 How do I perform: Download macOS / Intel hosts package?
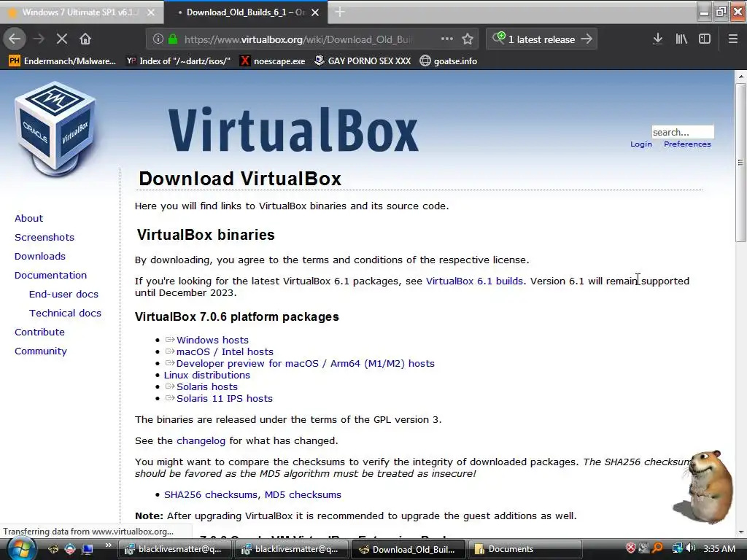[x=225, y=351]
